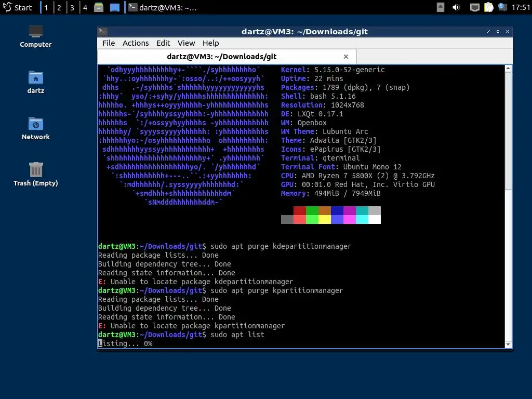Click the 'Unable to locate package kdepartitionmanager' error
Viewport: 532px width, 399px height.
pos(196,282)
